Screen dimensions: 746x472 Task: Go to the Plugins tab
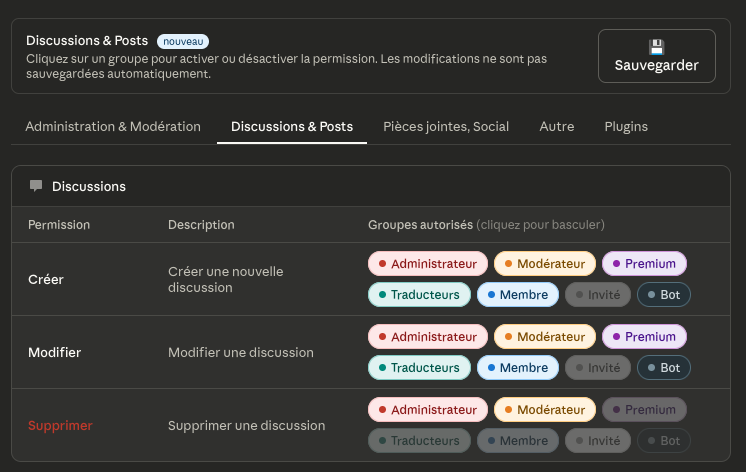(626, 127)
